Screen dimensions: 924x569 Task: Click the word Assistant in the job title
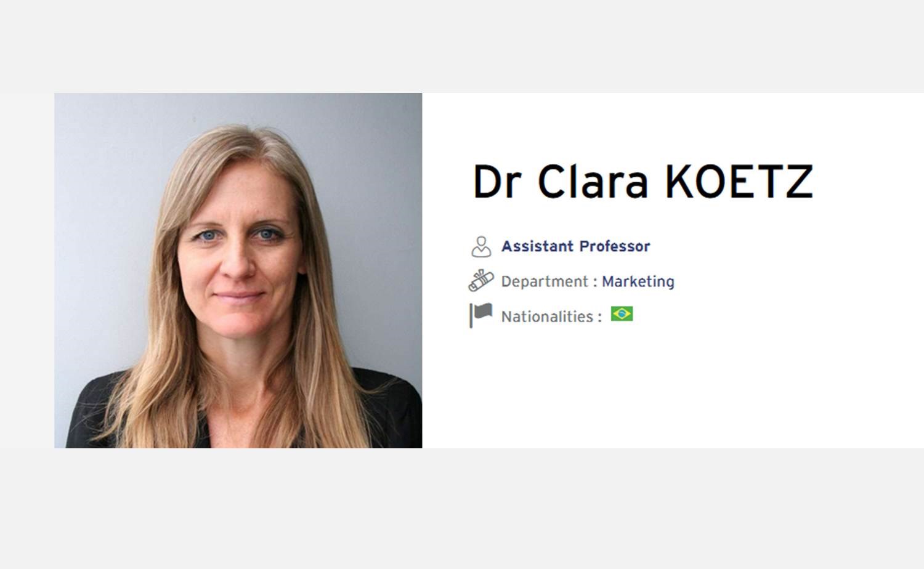point(537,246)
